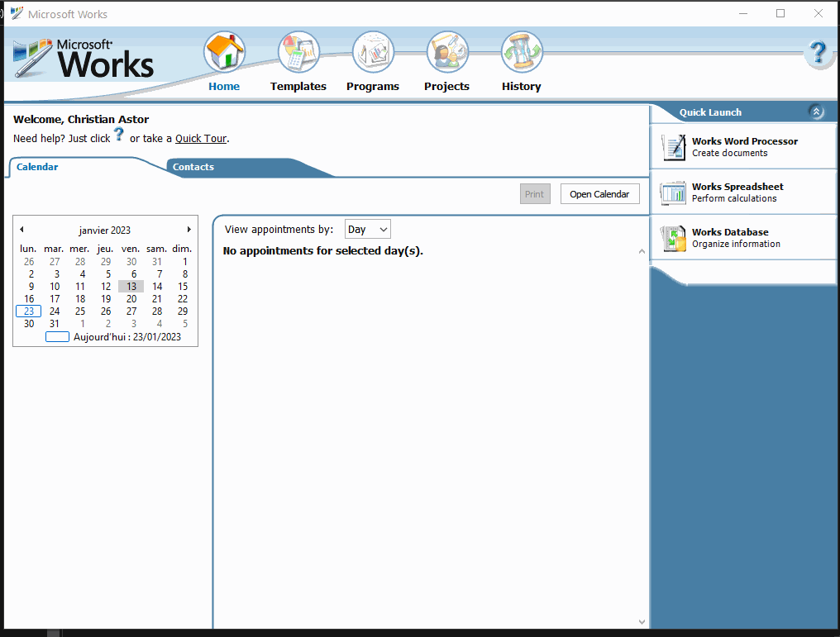The height and width of the screenshot is (637, 840).
Task: Select day 23 in the calendar
Action: 29,311
